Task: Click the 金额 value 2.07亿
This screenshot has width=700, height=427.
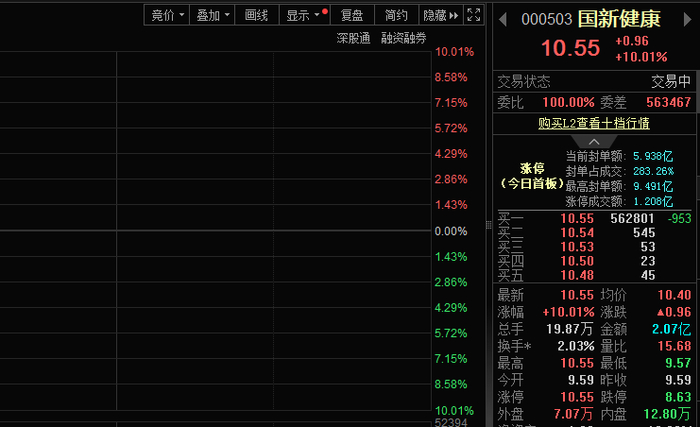Action: click(x=671, y=329)
